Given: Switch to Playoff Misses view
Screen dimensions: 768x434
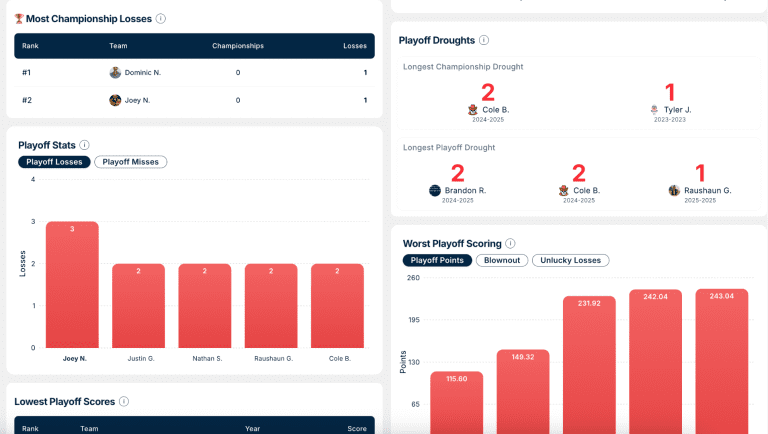Looking at the screenshot, I should pos(131,162).
